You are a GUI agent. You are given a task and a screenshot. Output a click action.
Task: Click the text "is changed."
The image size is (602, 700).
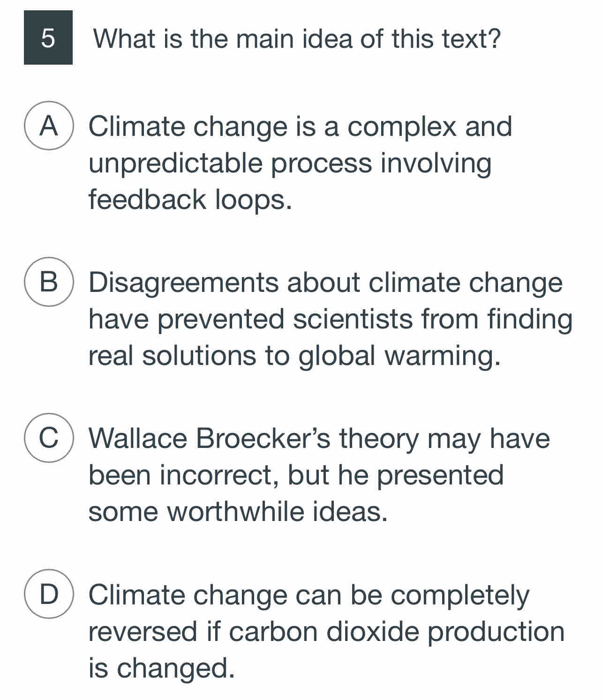point(161,667)
